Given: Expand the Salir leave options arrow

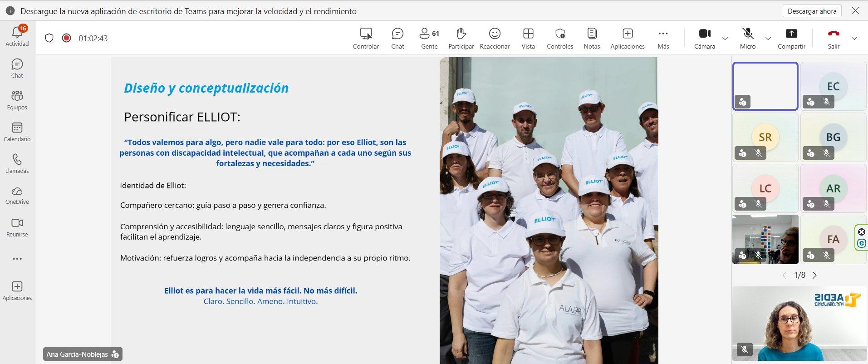Looking at the screenshot, I should 854,39.
